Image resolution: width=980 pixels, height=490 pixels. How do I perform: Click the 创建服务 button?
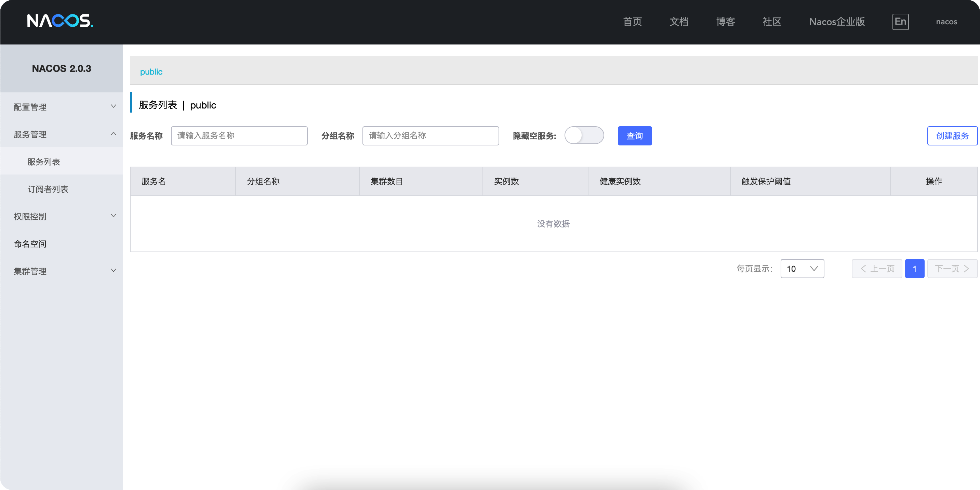tap(952, 136)
